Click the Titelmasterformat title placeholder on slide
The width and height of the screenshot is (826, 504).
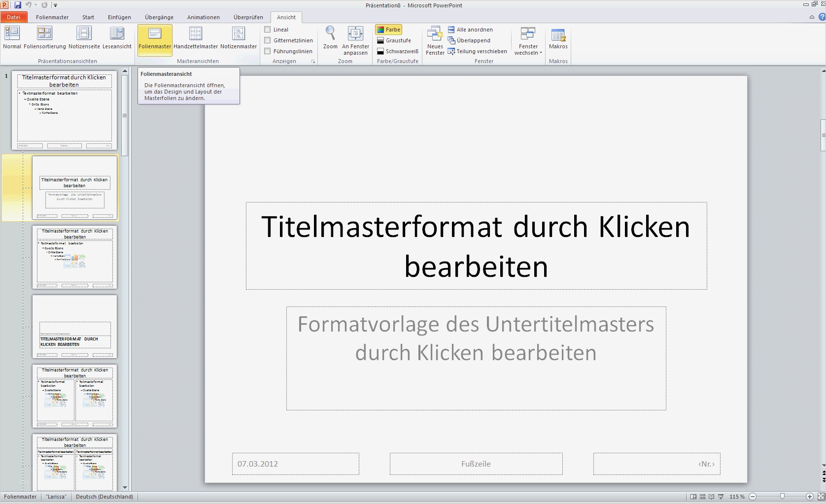tap(476, 246)
